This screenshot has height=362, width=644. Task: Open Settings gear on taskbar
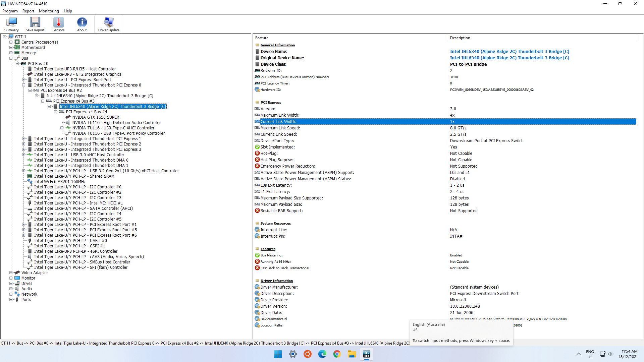[x=293, y=354]
